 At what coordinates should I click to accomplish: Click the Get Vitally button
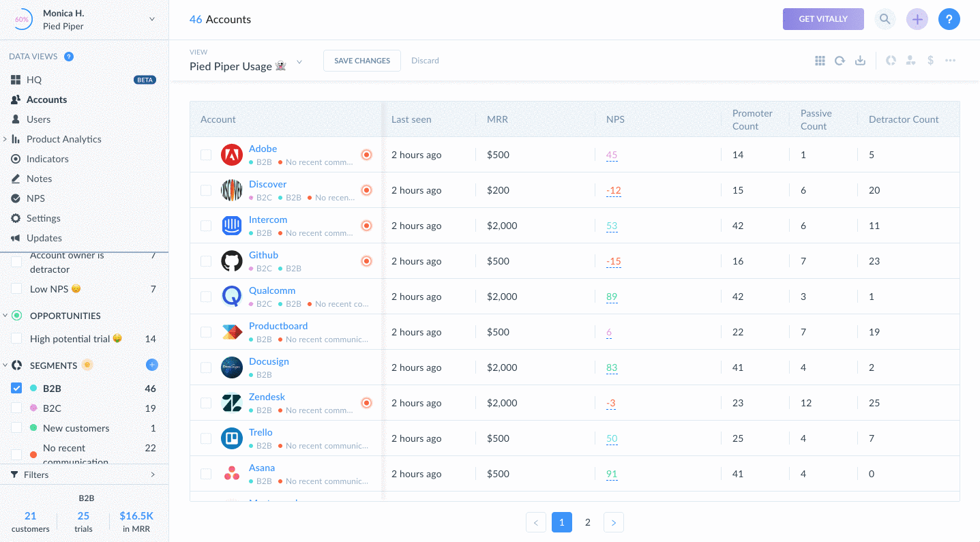pos(823,19)
